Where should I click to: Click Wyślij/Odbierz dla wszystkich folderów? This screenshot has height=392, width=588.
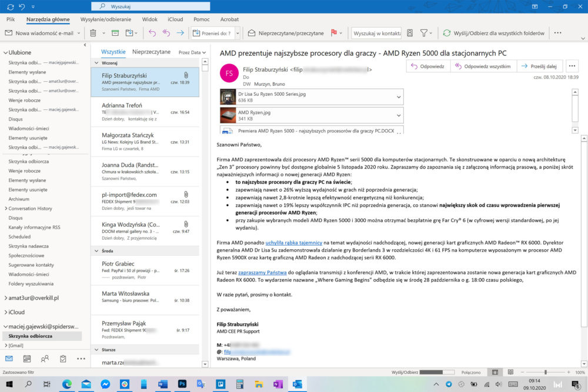tap(494, 33)
